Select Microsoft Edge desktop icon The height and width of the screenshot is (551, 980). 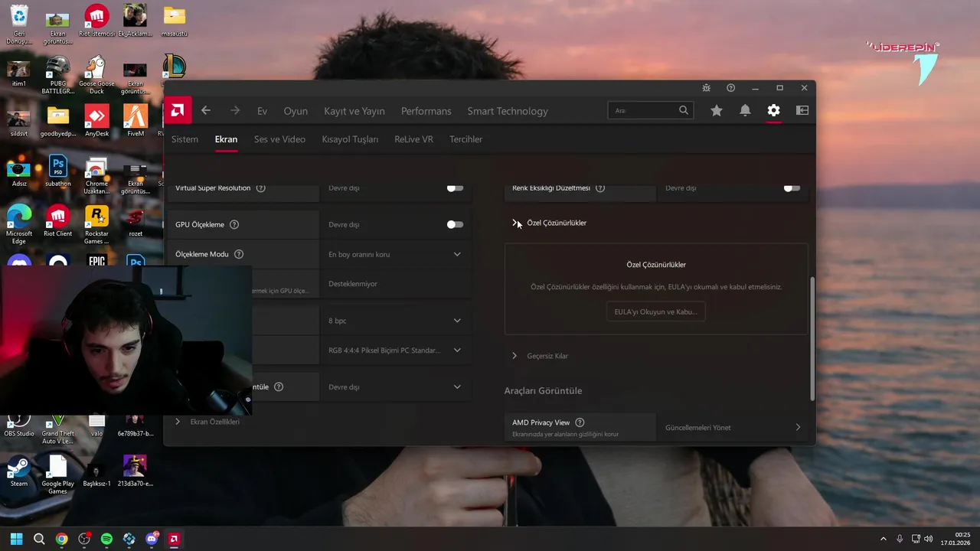coord(18,224)
